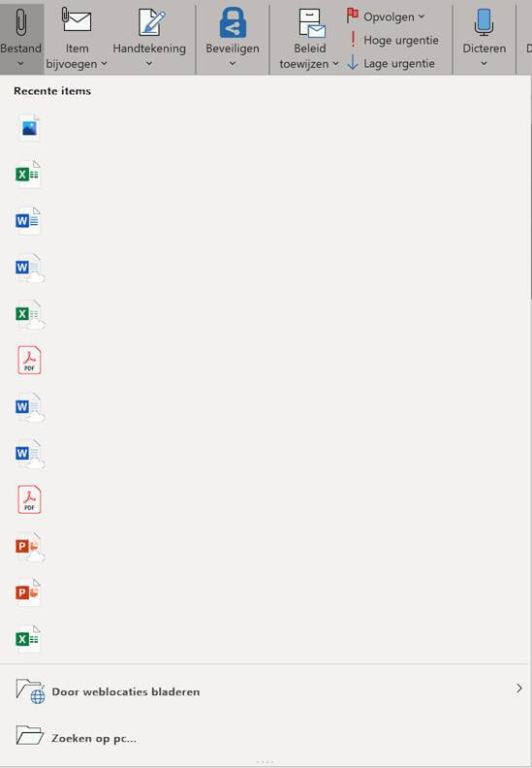Toggle Lage urgentie for the message
Image resolution: width=532 pixels, height=768 pixels.
point(391,63)
